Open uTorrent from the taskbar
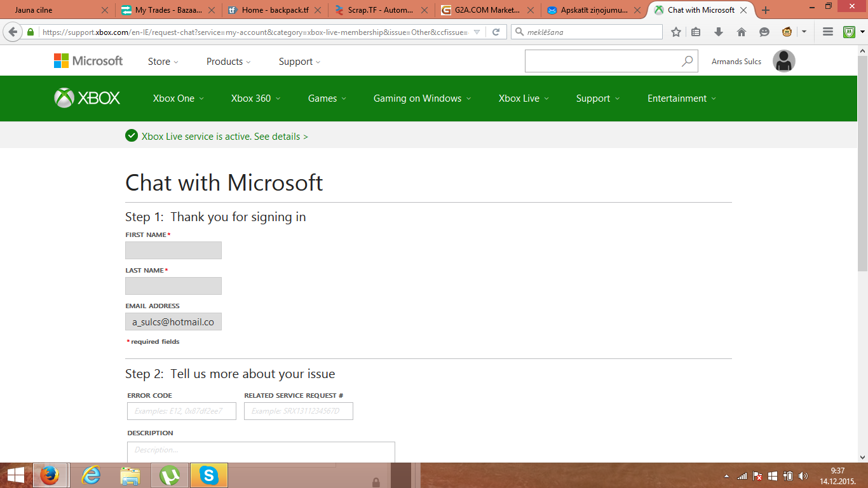 170,475
